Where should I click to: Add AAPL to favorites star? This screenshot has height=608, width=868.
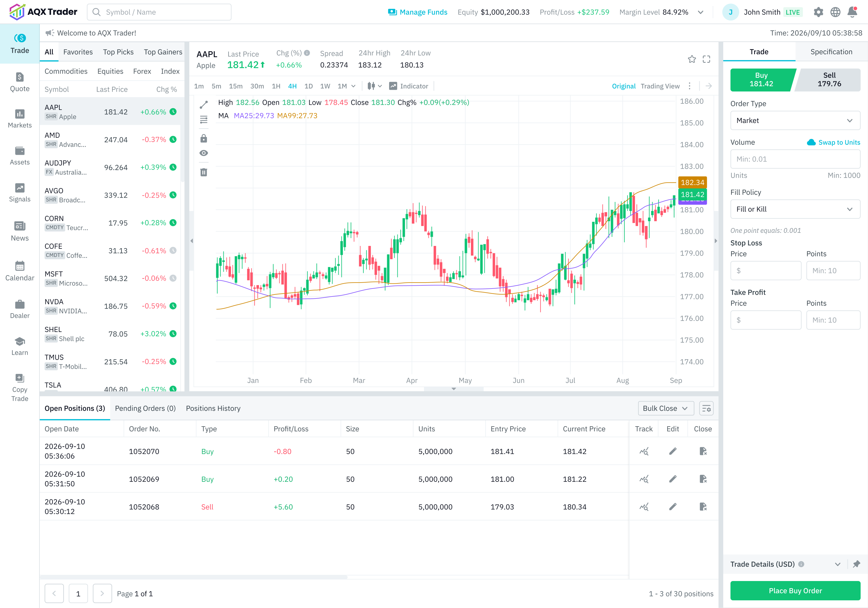[691, 59]
